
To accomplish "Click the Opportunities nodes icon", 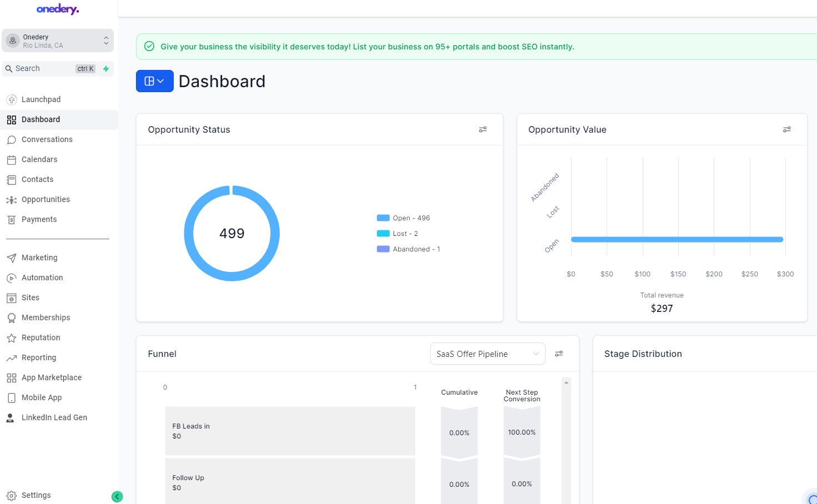I will pyautogui.click(x=11, y=200).
